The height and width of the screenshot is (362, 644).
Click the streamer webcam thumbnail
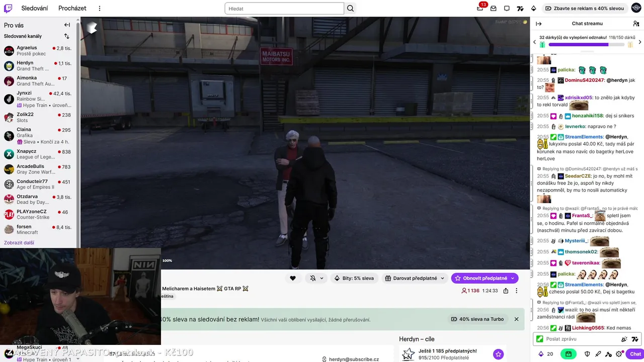click(x=80, y=297)
